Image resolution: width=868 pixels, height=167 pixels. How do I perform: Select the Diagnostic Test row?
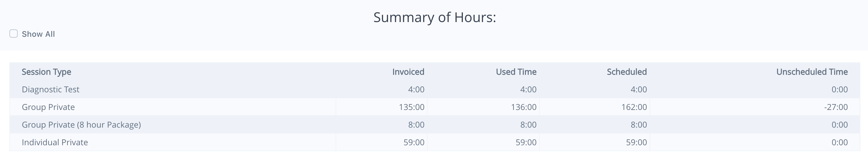tap(51, 90)
